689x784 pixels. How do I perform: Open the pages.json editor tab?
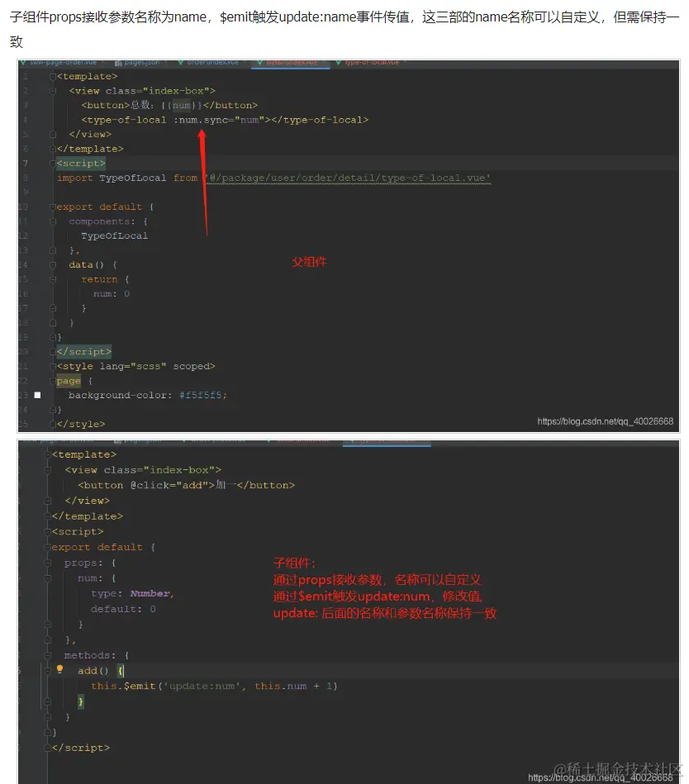click(137, 63)
